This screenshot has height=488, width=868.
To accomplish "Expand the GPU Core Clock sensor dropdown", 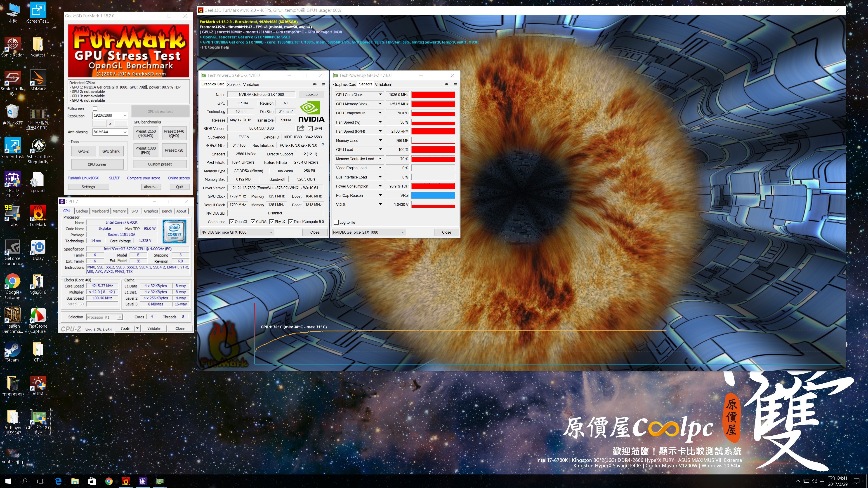I will [x=380, y=95].
